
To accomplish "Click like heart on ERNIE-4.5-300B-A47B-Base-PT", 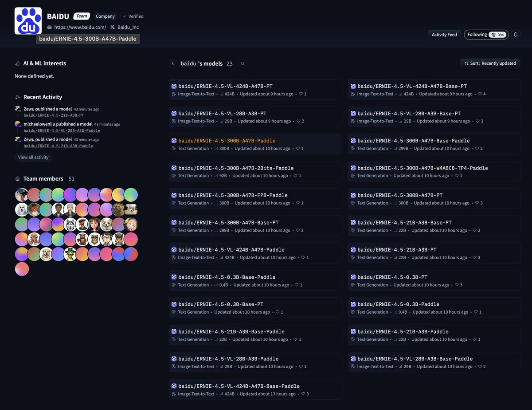I will point(298,230).
